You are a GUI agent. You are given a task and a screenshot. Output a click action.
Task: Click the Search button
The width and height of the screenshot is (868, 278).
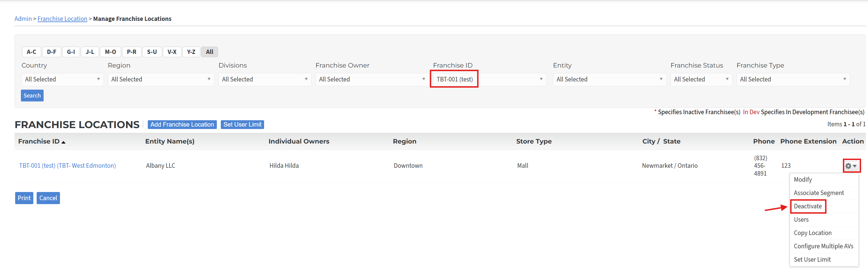[32, 96]
